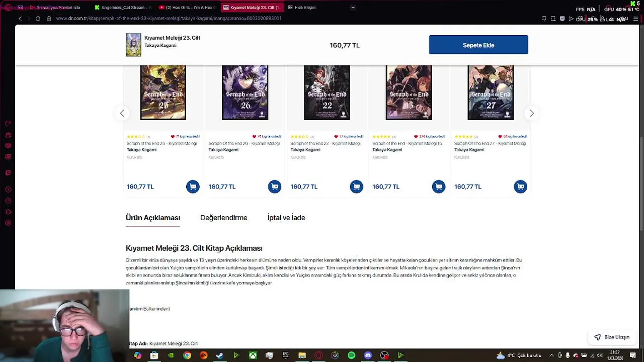Screen dimensions: 644x362
Task: Open speedometer GX Control in sidebar
Action: point(8,123)
